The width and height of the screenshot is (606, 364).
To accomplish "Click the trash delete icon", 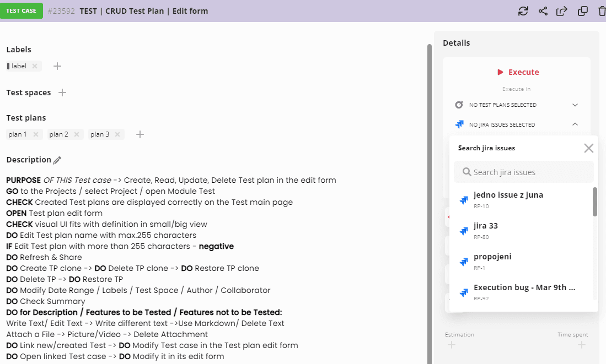I will 602,11.
